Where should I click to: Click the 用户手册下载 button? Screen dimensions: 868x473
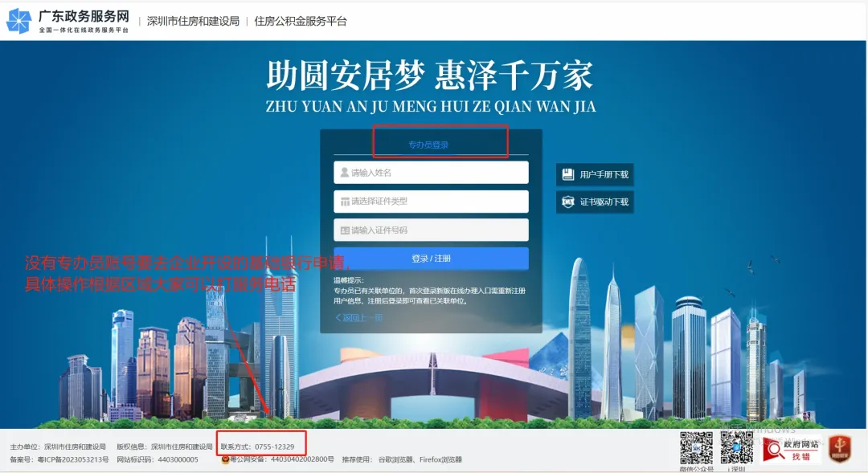coord(595,174)
